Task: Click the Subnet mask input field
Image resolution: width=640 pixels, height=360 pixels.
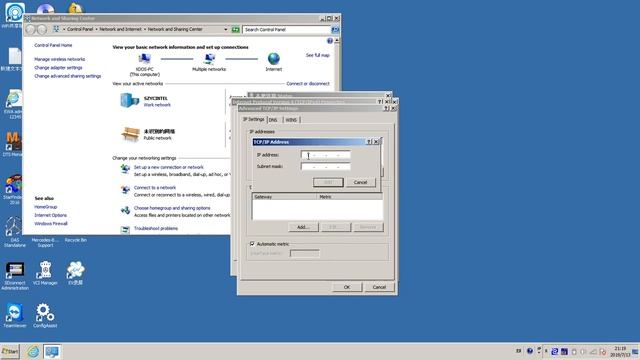Action: (x=326, y=167)
